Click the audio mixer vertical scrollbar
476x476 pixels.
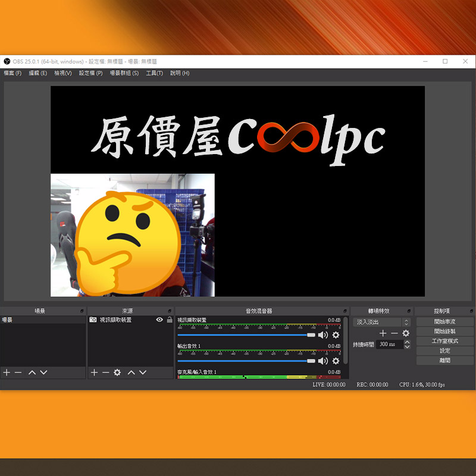point(346,340)
